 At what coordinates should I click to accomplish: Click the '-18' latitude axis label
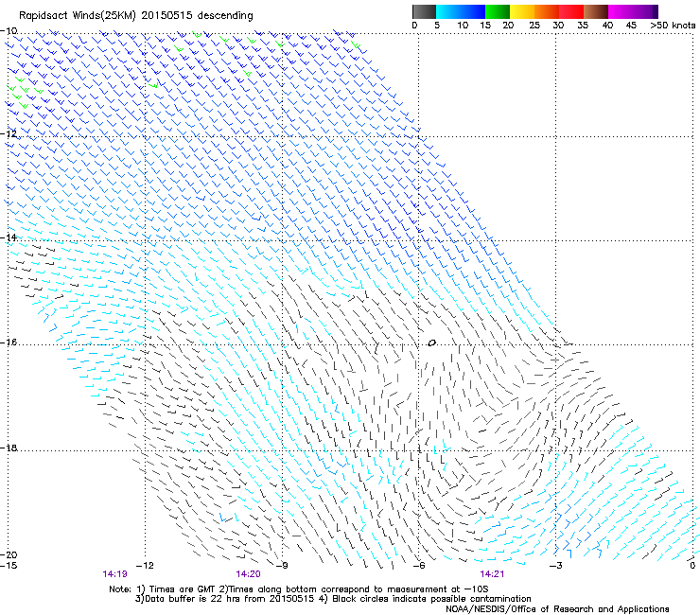(x=9, y=448)
